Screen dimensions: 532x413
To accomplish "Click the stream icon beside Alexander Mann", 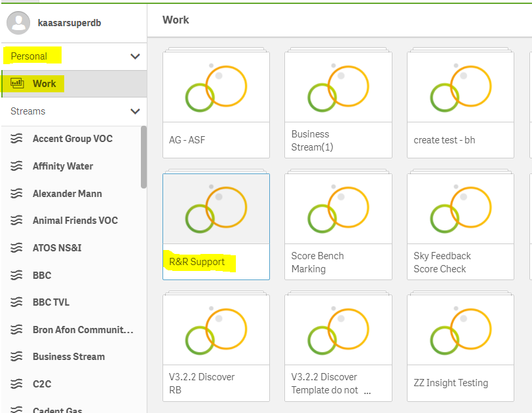I will point(16,194).
